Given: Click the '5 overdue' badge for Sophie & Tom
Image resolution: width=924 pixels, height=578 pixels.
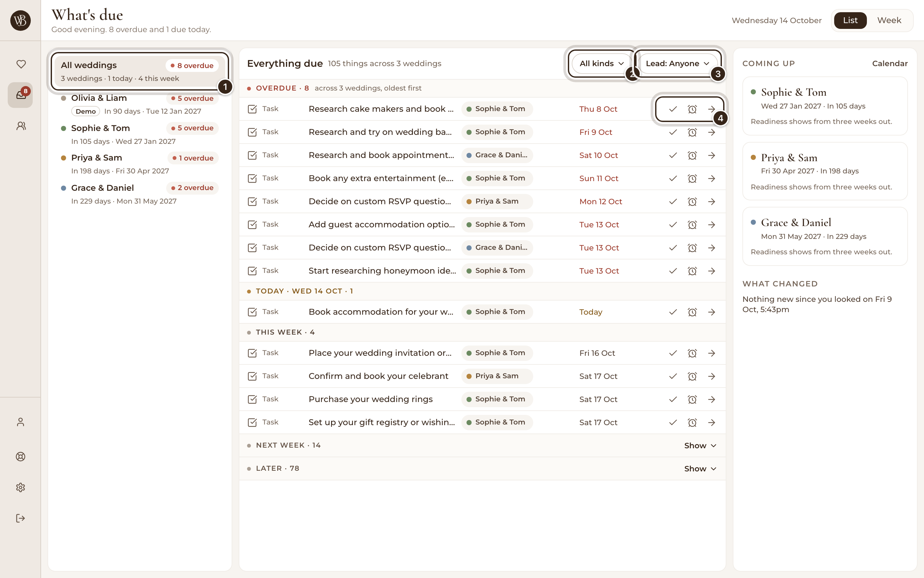Looking at the screenshot, I should [x=193, y=128].
